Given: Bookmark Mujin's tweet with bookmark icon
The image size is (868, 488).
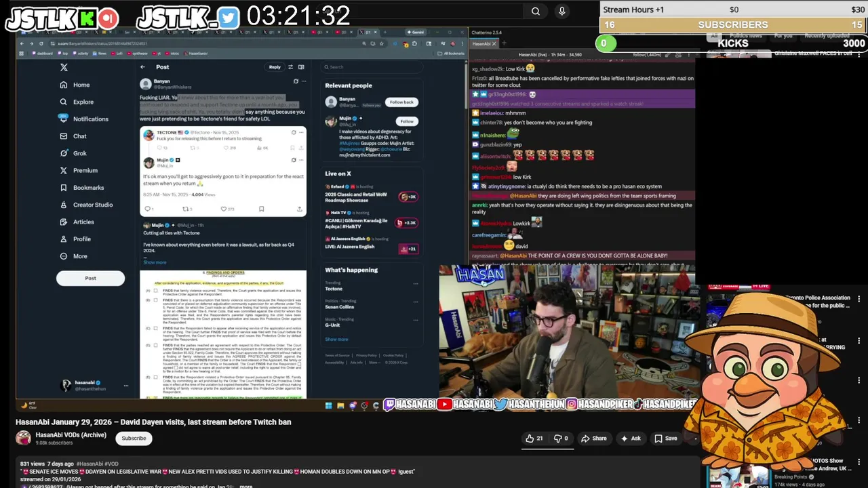Looking at the screenshot, I should pos(261,209).
